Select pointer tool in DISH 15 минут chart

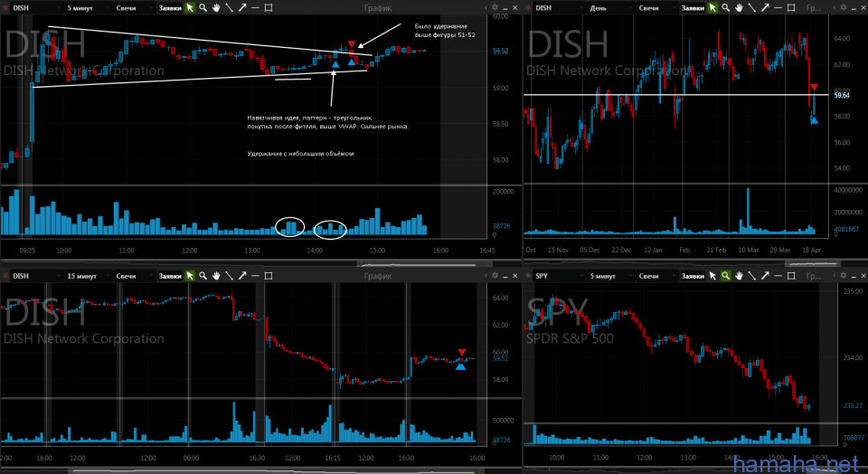(x=190, y=276)
